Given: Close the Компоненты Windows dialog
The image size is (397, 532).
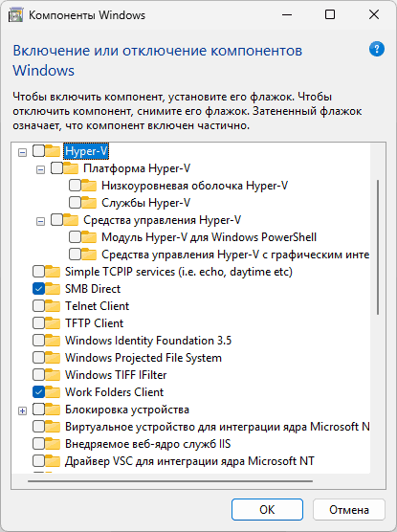Looking at the screenshot, I should [374, 15].
